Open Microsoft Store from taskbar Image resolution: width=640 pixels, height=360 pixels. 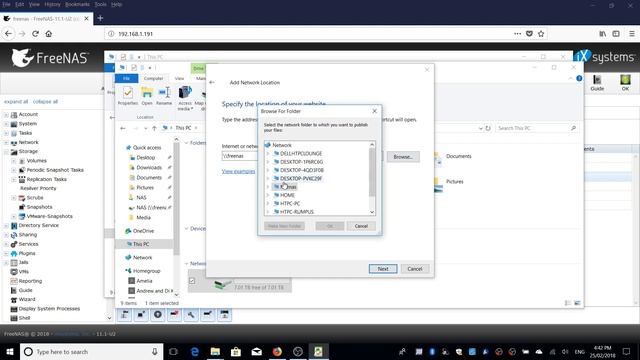tap(236, 351)
